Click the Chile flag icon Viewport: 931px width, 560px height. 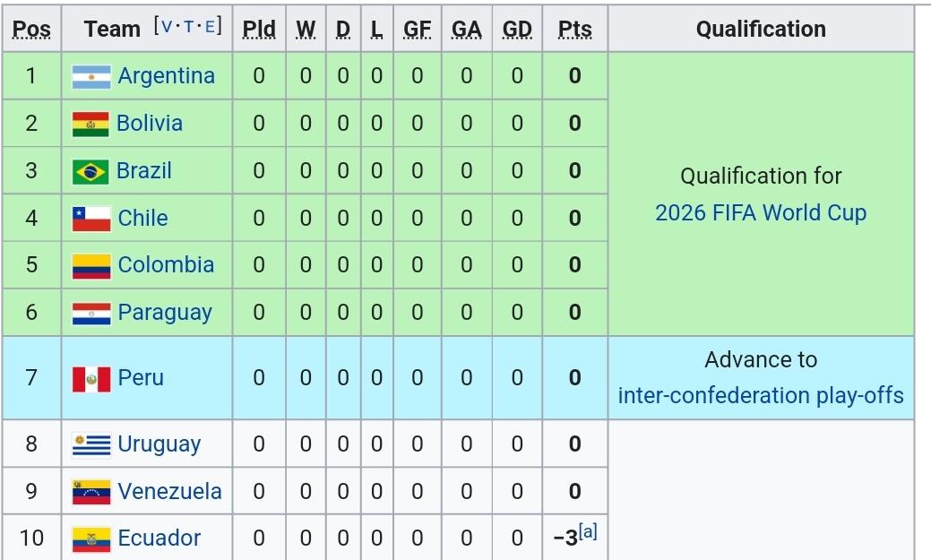tap(91, 219)
